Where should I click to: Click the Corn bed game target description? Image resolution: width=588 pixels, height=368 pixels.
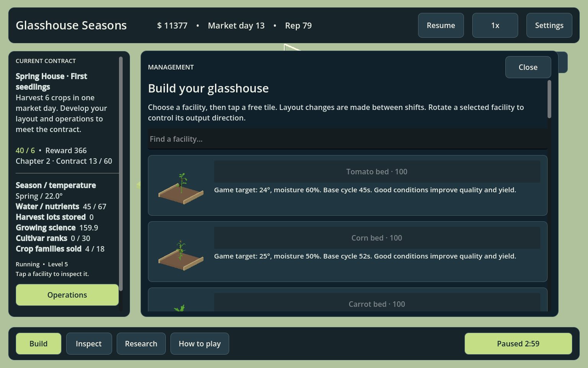point(365,256)
